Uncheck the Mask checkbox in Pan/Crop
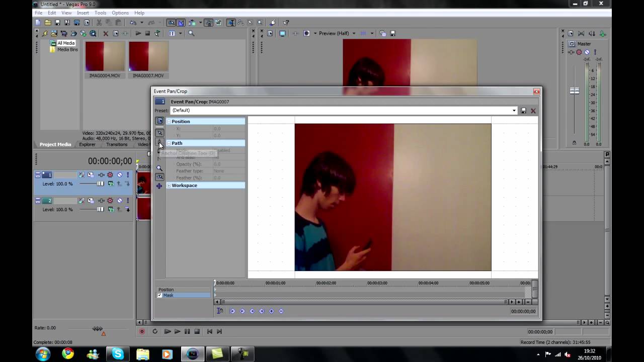 (x=159, y=295)
